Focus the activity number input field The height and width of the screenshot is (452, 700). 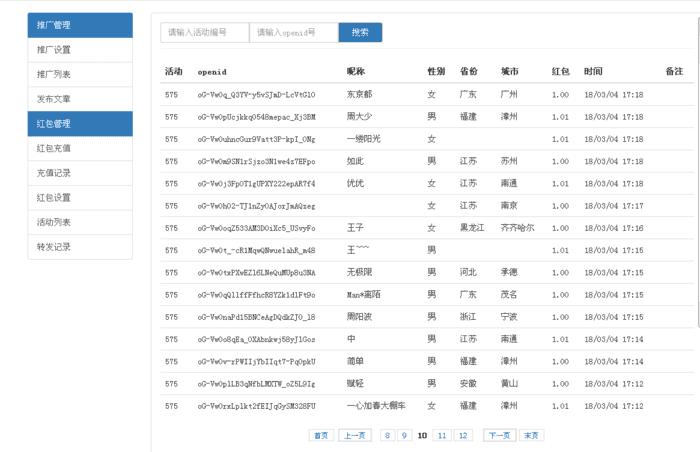[x=205, y=33]
